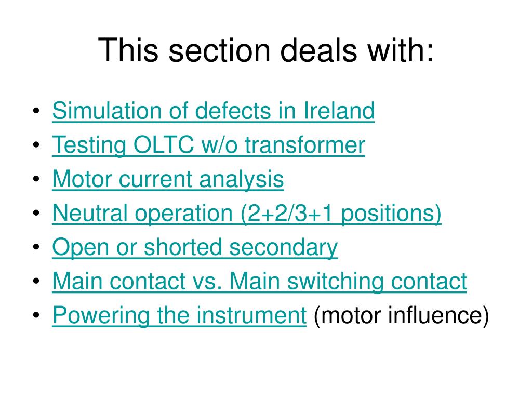This screenshot has width=532, height=399.
Task: Click the word 'section' in the title
Action: click(219, 50)
